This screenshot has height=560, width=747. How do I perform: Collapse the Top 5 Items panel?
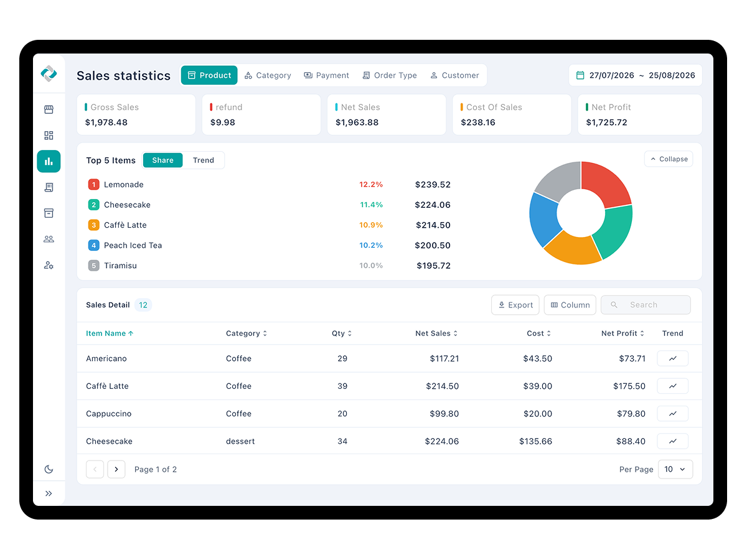[669, 159]
